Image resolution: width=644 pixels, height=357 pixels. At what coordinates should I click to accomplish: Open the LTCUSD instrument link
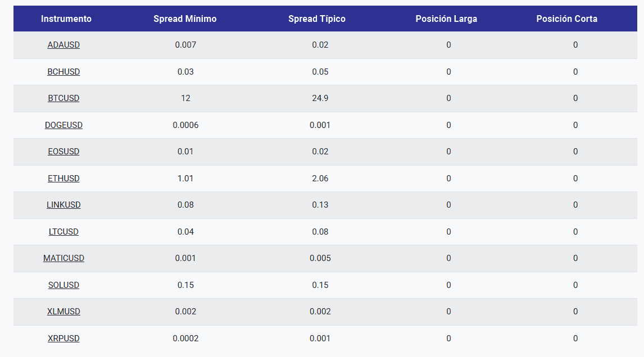tap(64, 232)
